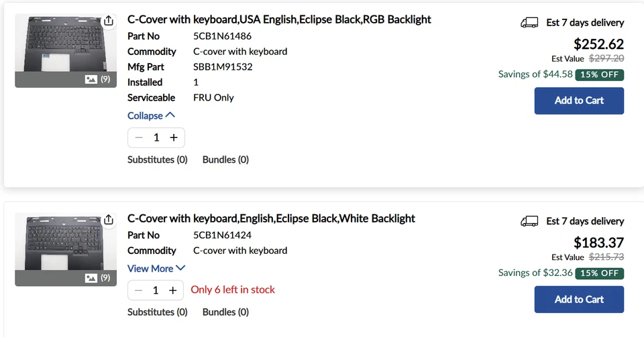Open Substitutes (0) for White Backlight keyboard

tap(158, 312)
